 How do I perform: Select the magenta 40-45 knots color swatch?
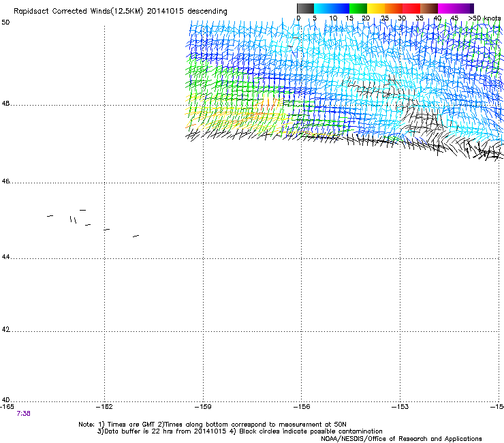pos(447,8)
